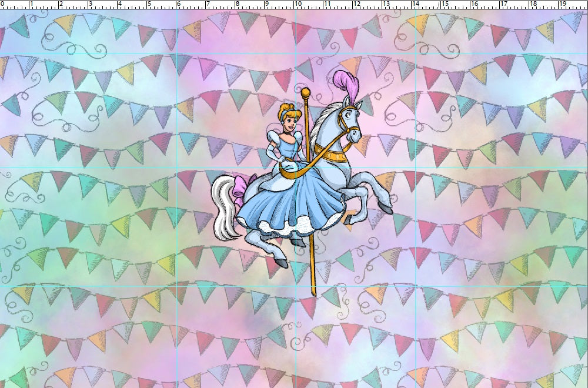Click the number 1 on the ruler
Image resolution: width=588 pixels, height=388 pixels.
tap(30, 5)
